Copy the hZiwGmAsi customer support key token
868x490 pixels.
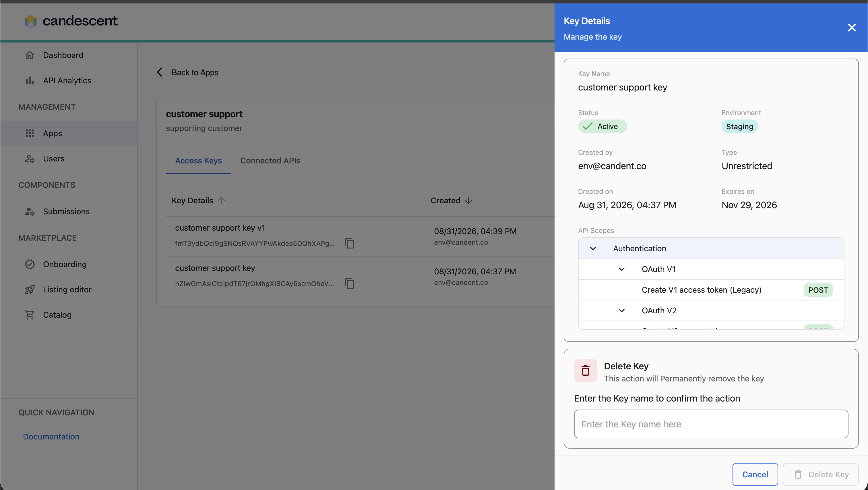pyautogui.click(x=349, y=283)
